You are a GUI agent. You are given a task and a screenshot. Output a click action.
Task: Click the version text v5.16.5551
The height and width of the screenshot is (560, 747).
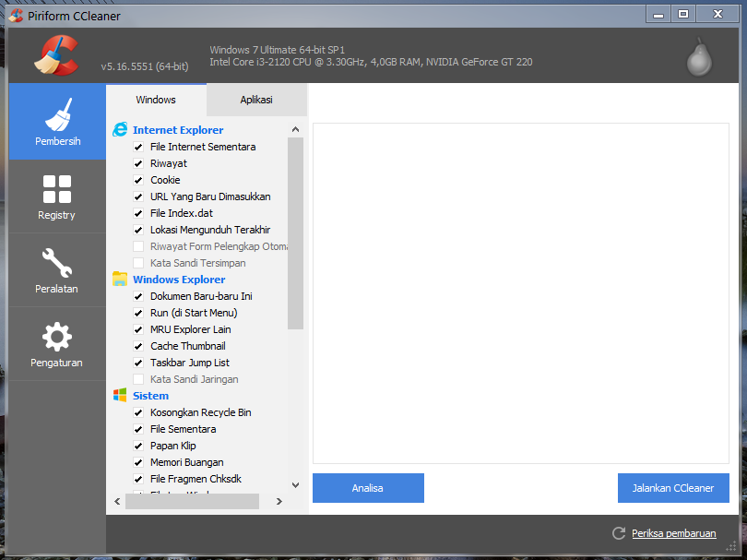click(x=145, y=66)
